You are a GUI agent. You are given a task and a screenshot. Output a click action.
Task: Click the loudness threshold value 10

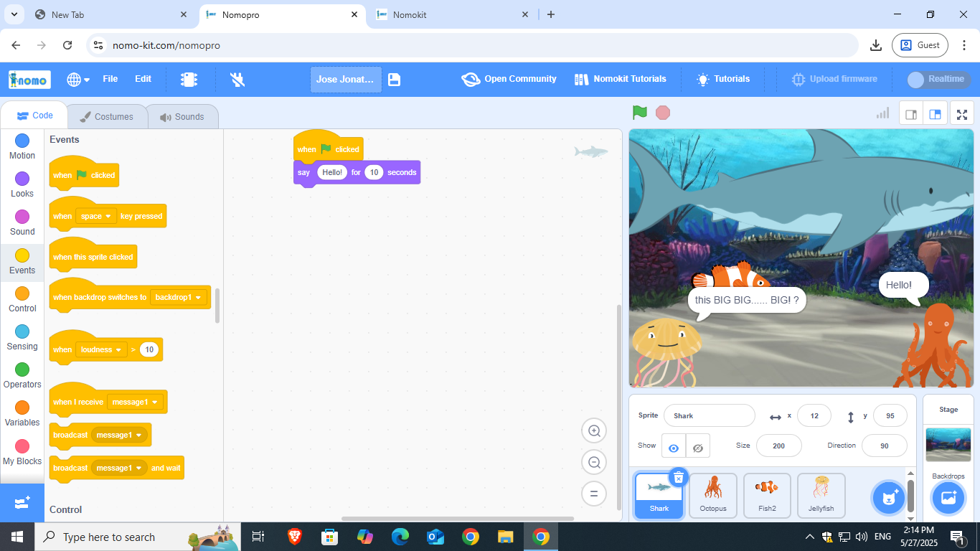(149, 349)
